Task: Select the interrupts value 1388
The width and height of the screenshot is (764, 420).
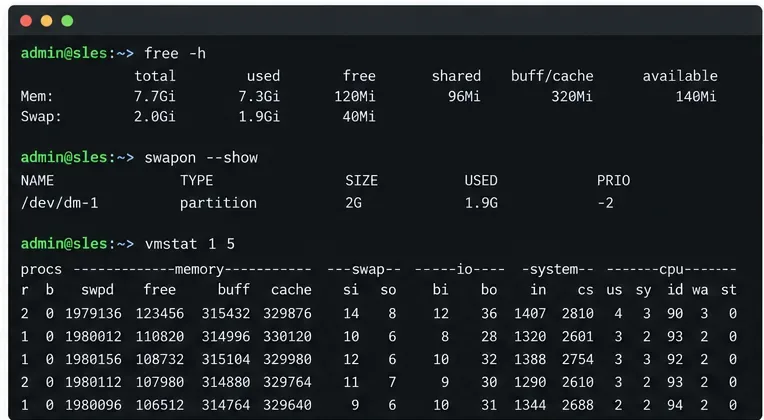Action: coord(530,359)
